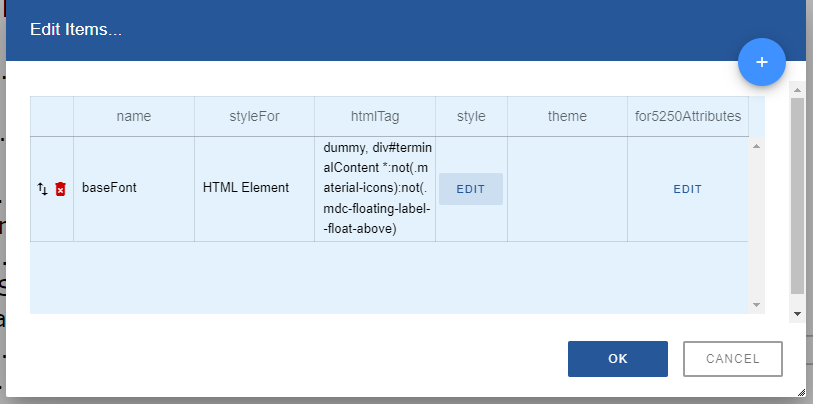Click the table's inner scroll-down arrow
Viewport: 813px width, 404px height.
[x=756, y=304]
